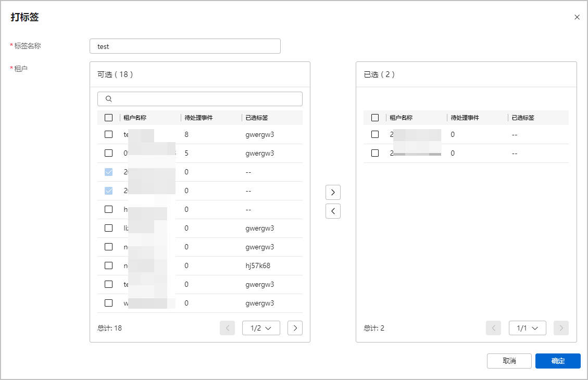This screenshot has width=588, height=380.
Task: Click the move-left arrow transfer button
Action: (x=333, y=211)
